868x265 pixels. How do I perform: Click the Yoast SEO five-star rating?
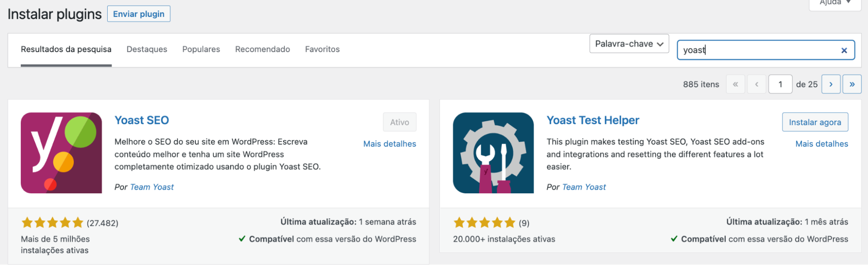tap(52, 223)
